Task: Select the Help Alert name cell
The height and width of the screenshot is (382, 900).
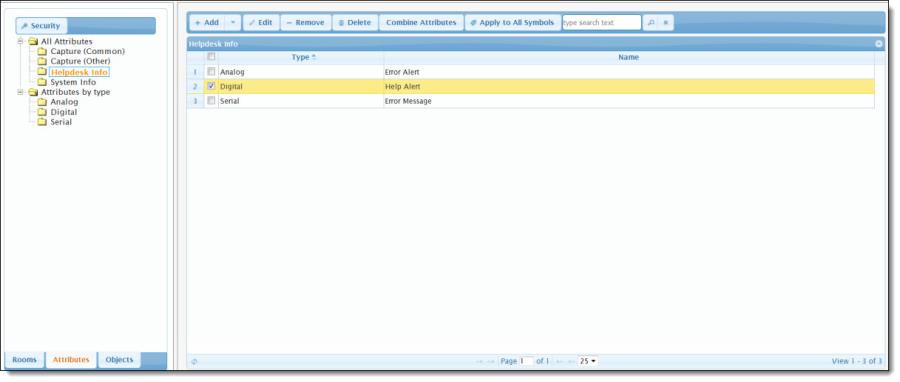Action: click(x=629, y=87)
